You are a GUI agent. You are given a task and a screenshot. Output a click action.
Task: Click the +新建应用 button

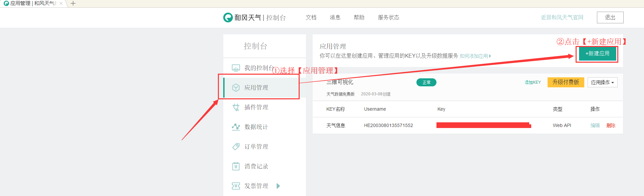point(597,54)
